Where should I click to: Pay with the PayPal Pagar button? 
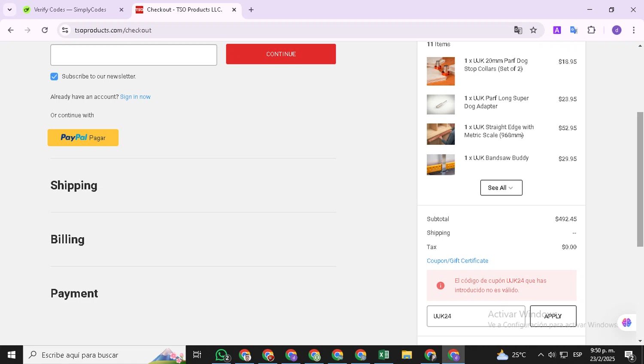83,138
